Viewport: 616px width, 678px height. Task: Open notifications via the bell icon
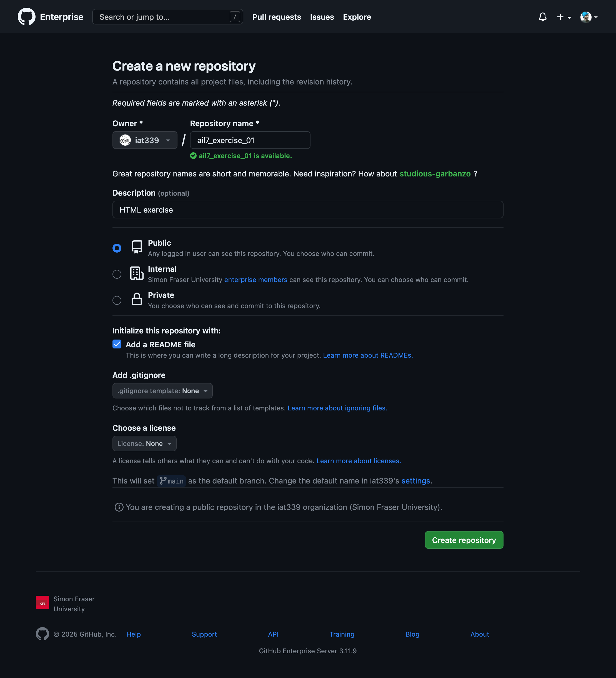(x=542, y=16)
